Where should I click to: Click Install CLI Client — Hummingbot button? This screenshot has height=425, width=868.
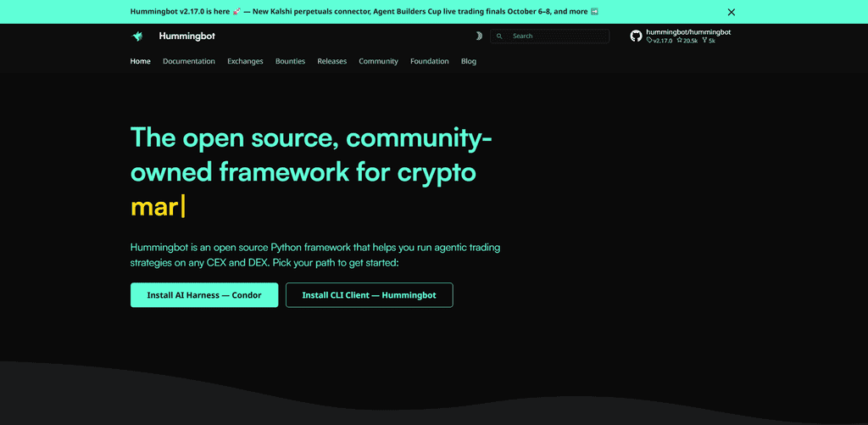(x=370, y=294)
